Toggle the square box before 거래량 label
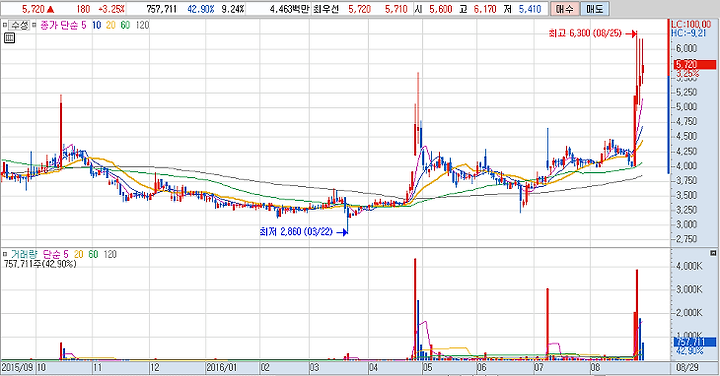This screenshot has height=376, width=720. click(x=5, y=254)
